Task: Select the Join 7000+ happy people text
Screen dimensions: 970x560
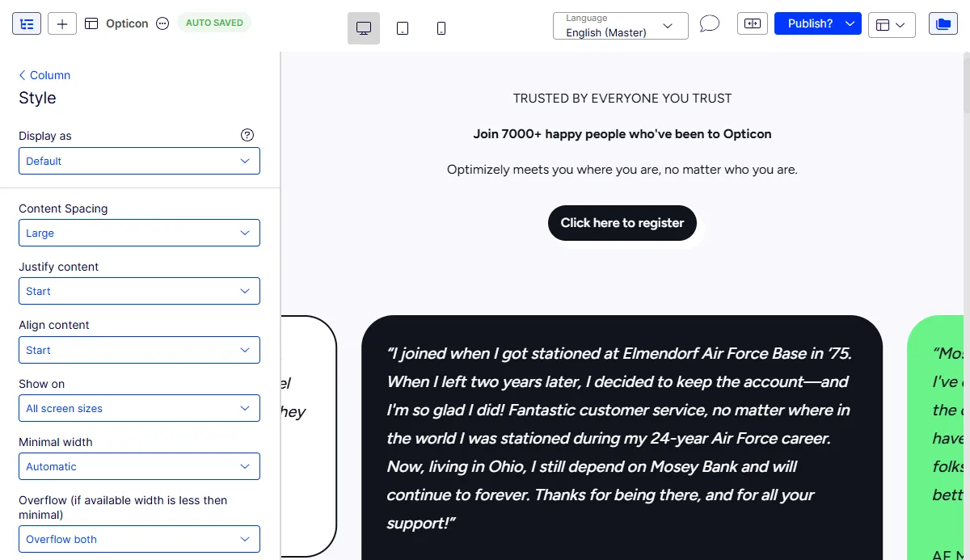Action: tap(622, 134)
